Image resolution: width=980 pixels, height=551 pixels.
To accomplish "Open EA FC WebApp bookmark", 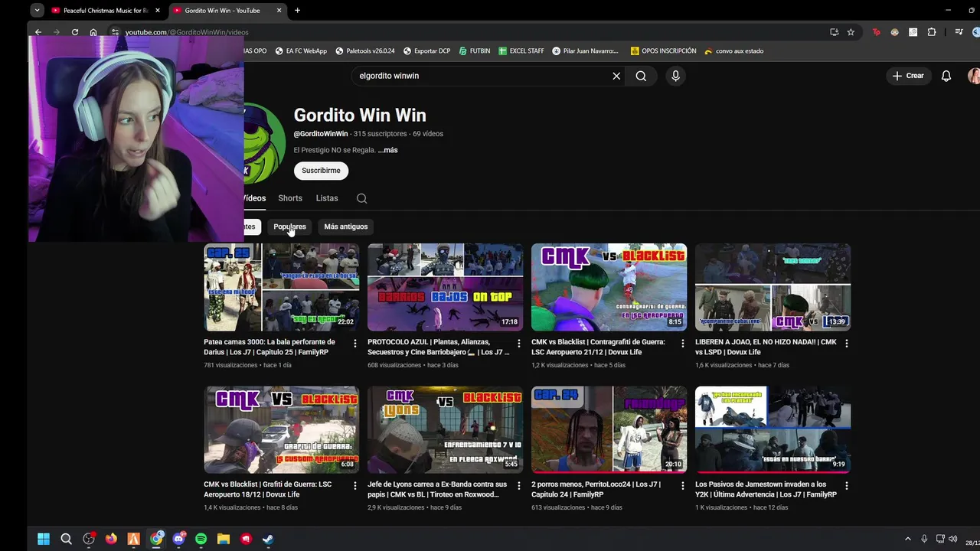I will (301, 51).
